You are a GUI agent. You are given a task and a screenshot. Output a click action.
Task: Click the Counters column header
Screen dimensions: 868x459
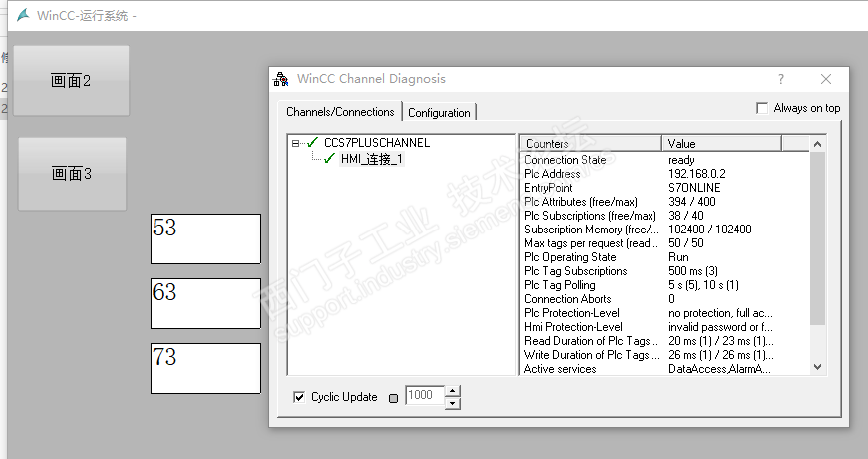click(591, 144)
